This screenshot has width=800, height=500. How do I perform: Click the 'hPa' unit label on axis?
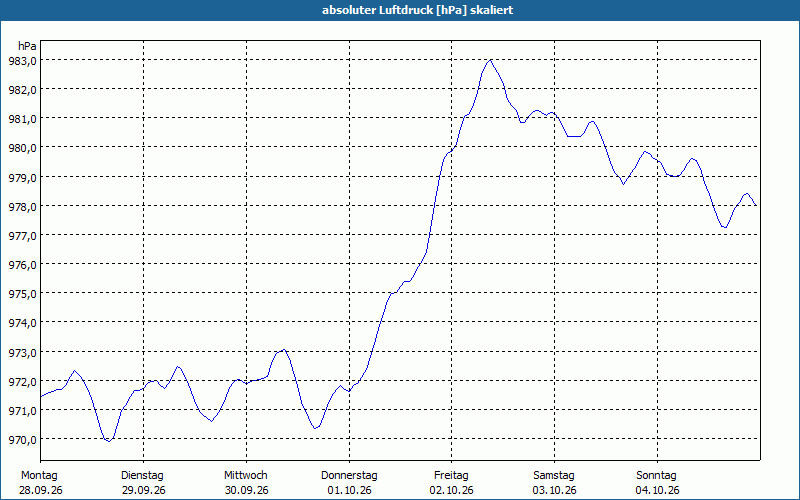pyautogui.click(x=27, y=46)
